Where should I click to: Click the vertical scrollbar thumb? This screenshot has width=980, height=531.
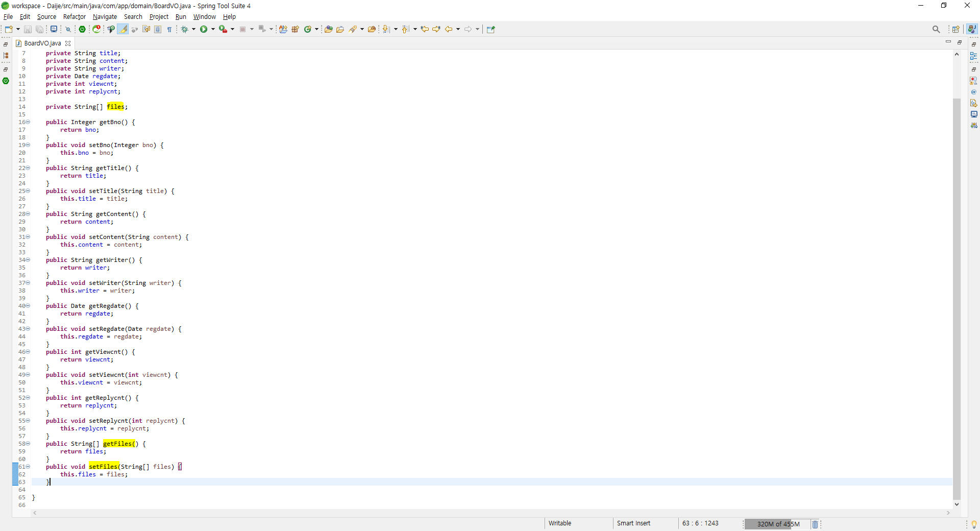click(x=957, y=299)
